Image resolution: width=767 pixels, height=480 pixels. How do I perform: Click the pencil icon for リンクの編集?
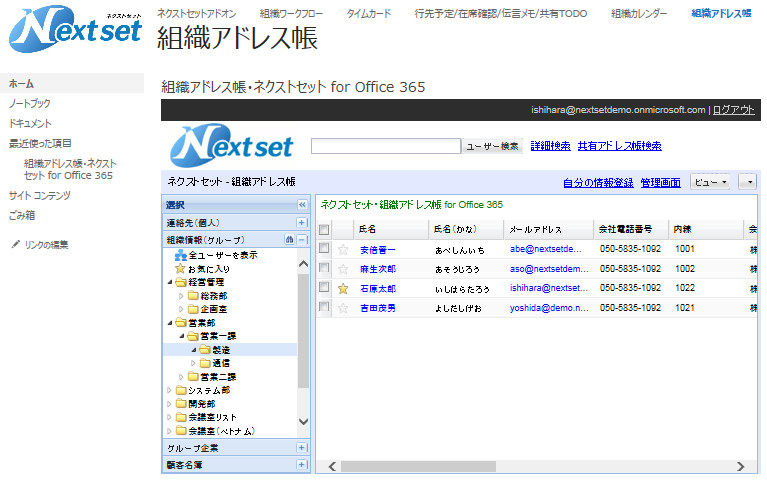point(16,244)
